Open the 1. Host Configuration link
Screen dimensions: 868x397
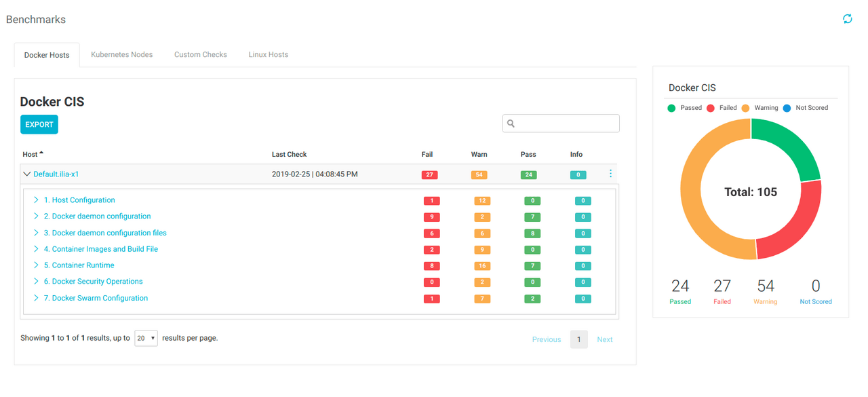(x=79, y=200)
